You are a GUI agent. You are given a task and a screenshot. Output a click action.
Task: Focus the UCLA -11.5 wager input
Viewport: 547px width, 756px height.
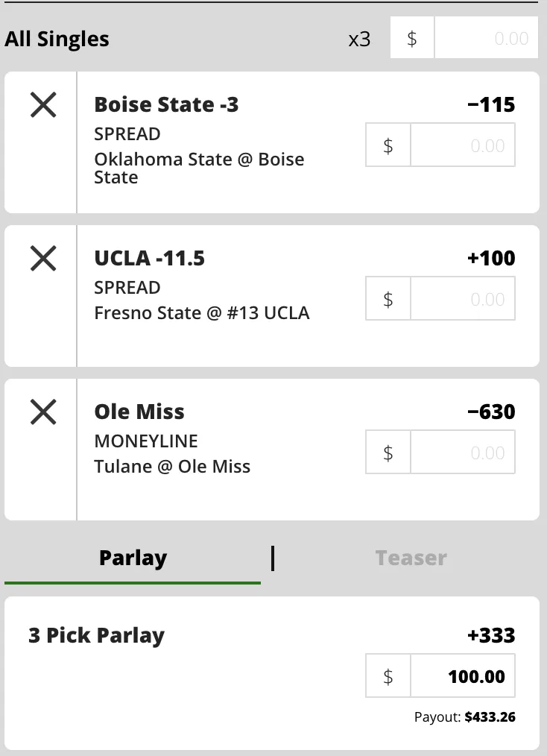coord(463,299)
